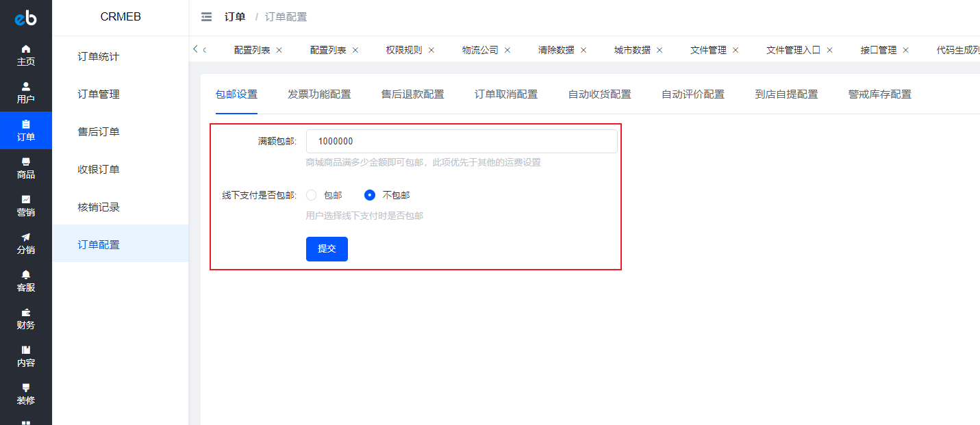The height and width of the screenshot is (425, 980).
Task: Open the 商品 products sidebar icon
Action: pos(26,162)
